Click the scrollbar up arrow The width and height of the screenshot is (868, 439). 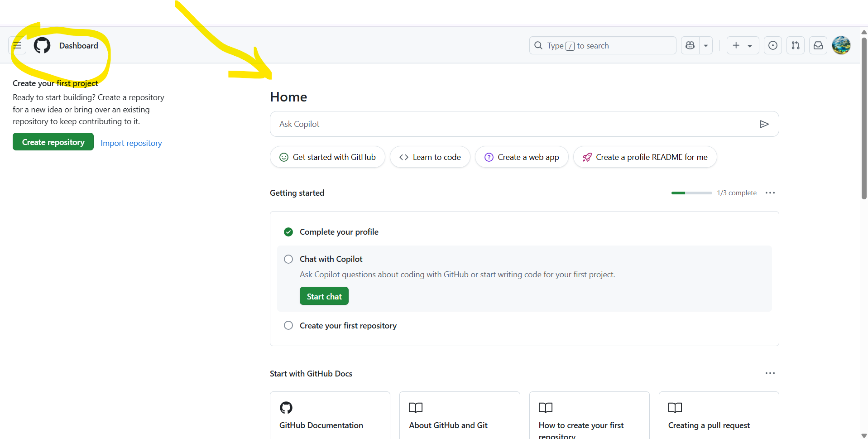pos(864,32)
